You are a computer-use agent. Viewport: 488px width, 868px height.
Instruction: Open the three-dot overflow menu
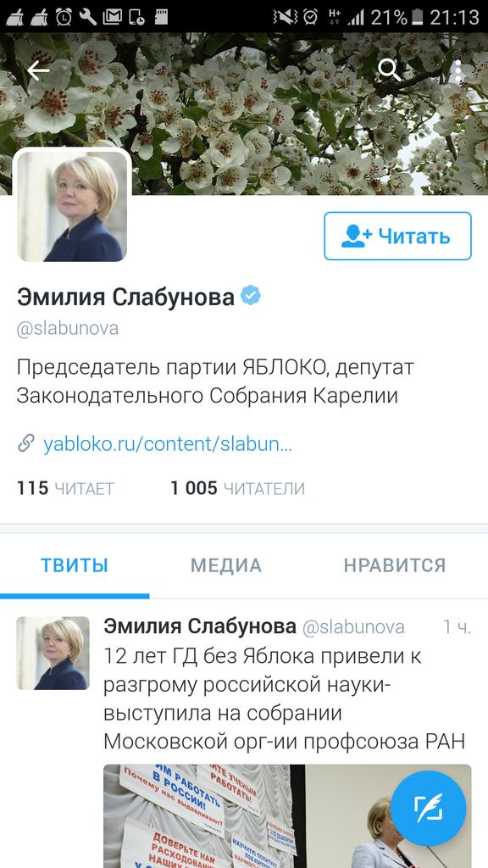[458, 71]
